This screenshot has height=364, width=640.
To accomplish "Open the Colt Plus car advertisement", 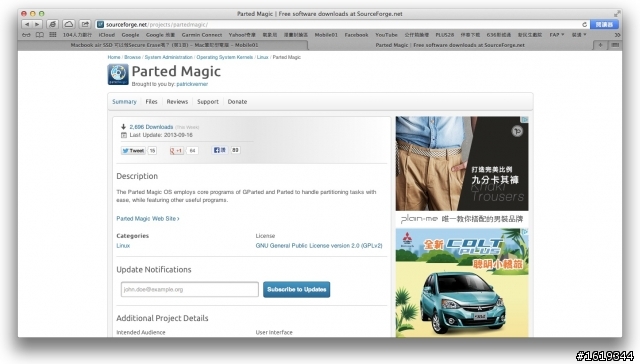I will 462,283.
